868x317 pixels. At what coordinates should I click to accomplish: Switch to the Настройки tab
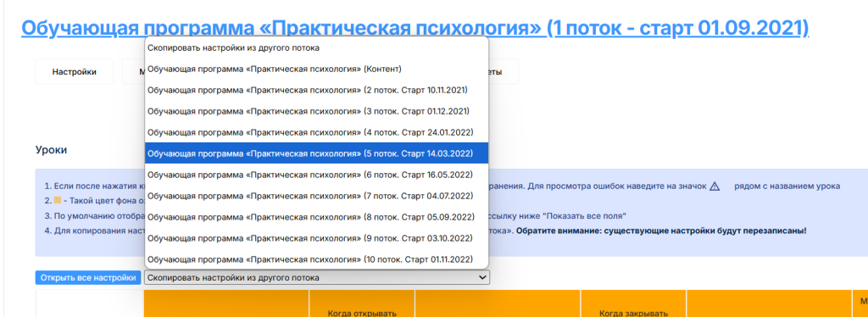click(75, 71)
